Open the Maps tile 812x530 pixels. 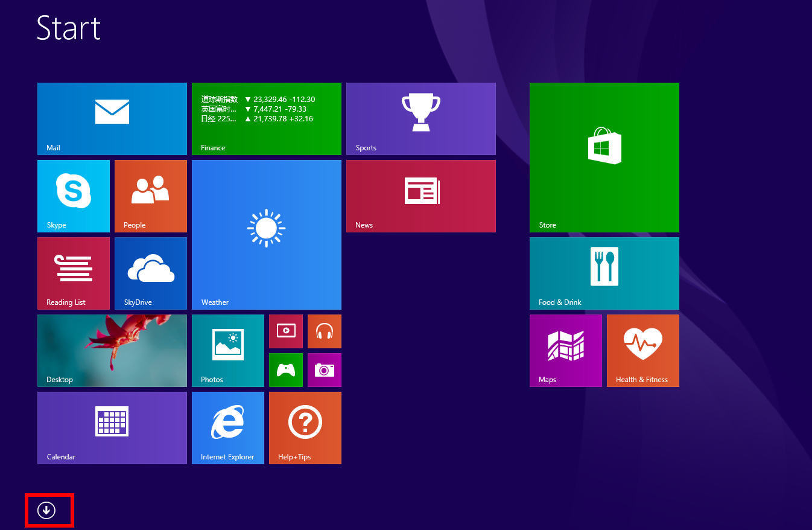(566, 351)
